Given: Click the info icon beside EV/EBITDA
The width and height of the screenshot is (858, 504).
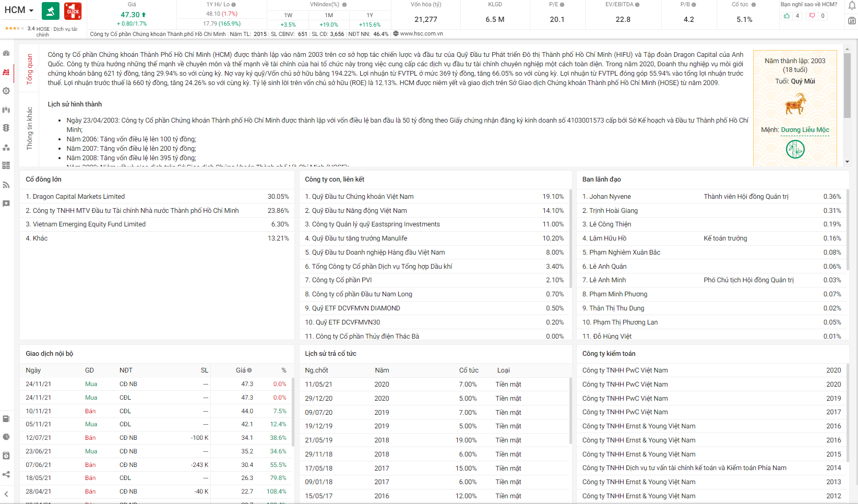Looking at the screenshot, I should click(637, 5).
